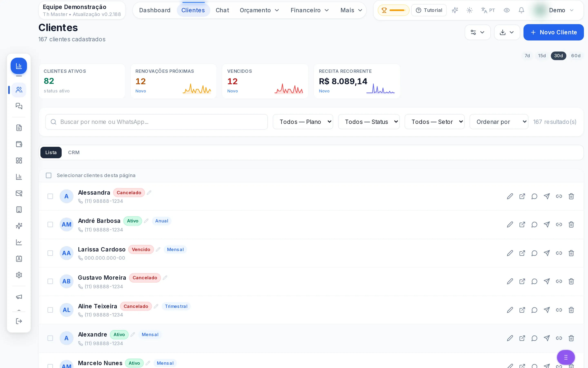Image resolution: width=588 pixels, height=368 pixels.
Task: Click trash icon for Gustavo Moreira
Action: tap(571, 281)
